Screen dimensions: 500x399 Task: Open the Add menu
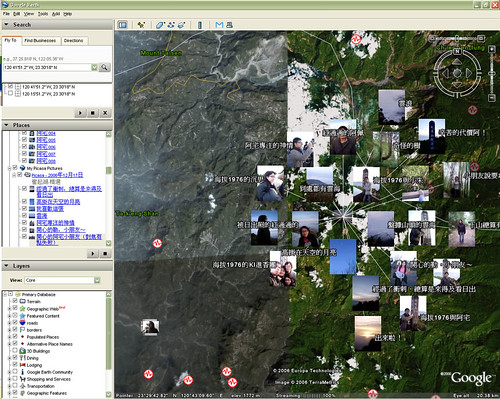pos(56,14)
